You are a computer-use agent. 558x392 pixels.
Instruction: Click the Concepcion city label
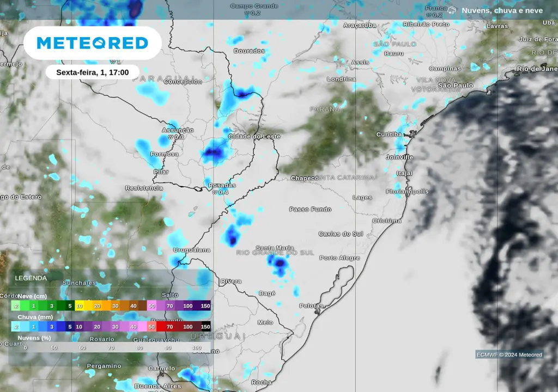point(183,82)
